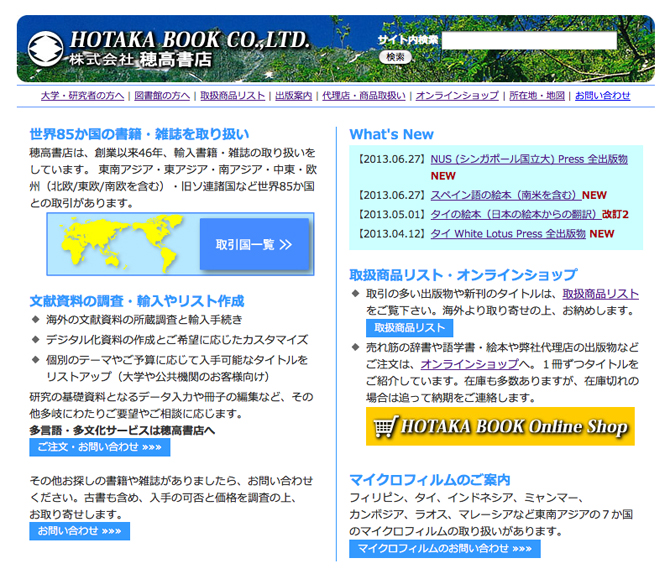
Task: Click the HOTAKA BOOK CO.,LTD. header title
Action: (x=189, y=40)
